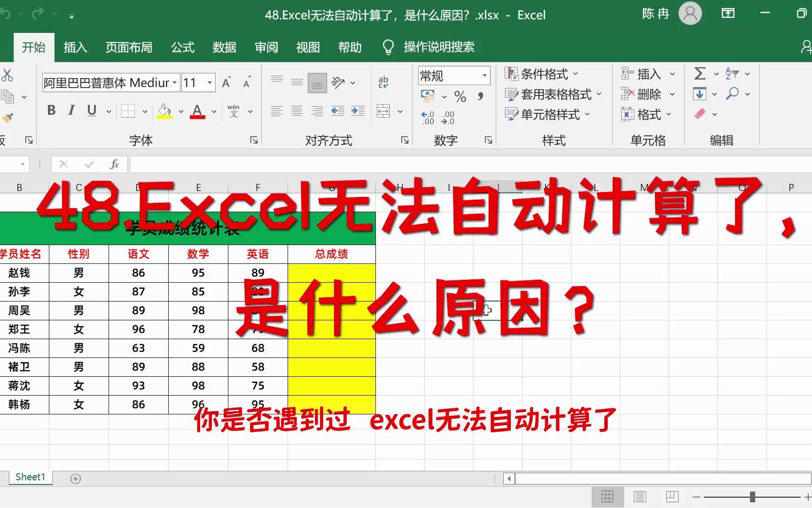Switch to 视图 ribbon tab
This screenshot has height=508, width=812.
coord(308,47)
